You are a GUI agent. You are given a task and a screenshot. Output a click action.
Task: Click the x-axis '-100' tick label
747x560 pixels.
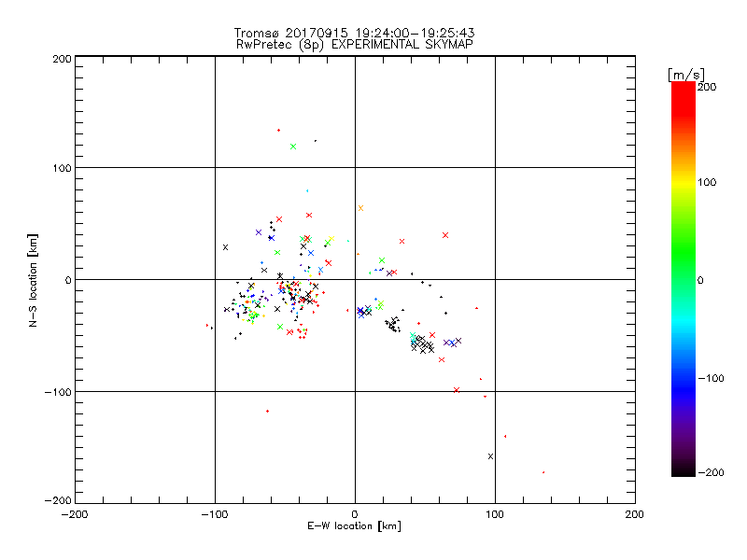pyautogui.click(x=215, y=514)
